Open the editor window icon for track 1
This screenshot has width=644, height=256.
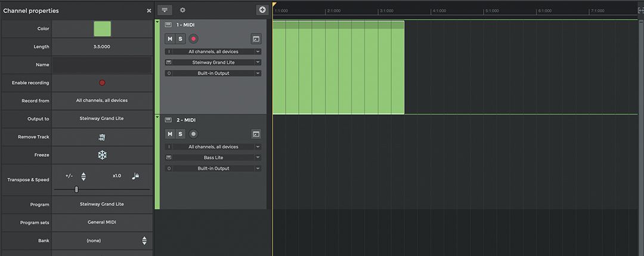click(256, 39)
